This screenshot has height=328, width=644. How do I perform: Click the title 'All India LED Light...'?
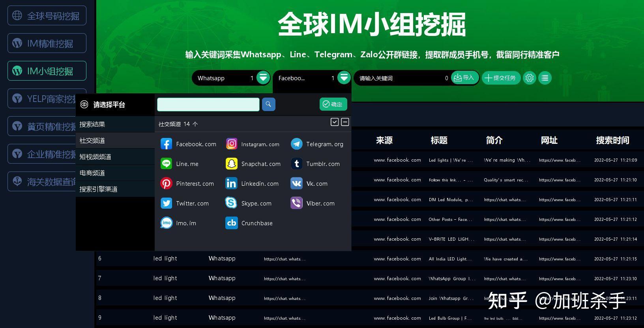[x=450, y=259]
